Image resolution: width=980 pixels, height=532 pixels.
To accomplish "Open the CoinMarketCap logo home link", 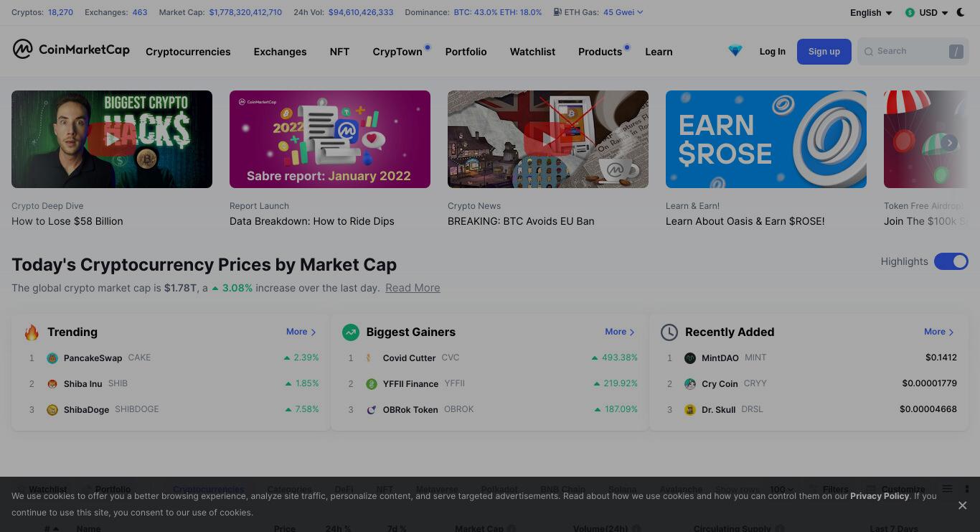I will (71, 49).
